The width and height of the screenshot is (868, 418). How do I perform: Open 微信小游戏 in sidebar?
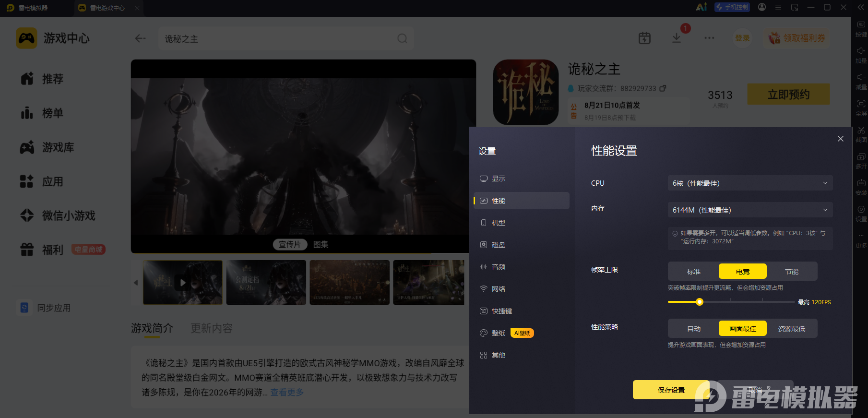(58, 215)
